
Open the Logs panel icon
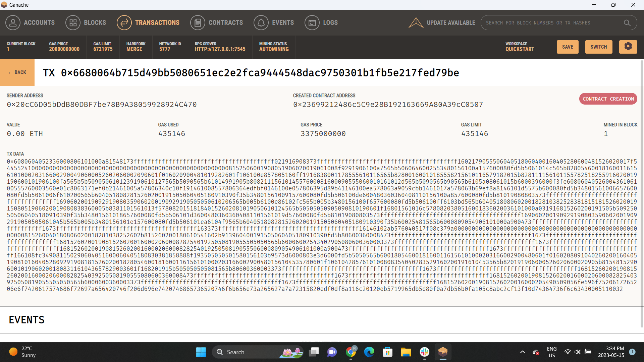pyautogui.click(x=312, y=22)
